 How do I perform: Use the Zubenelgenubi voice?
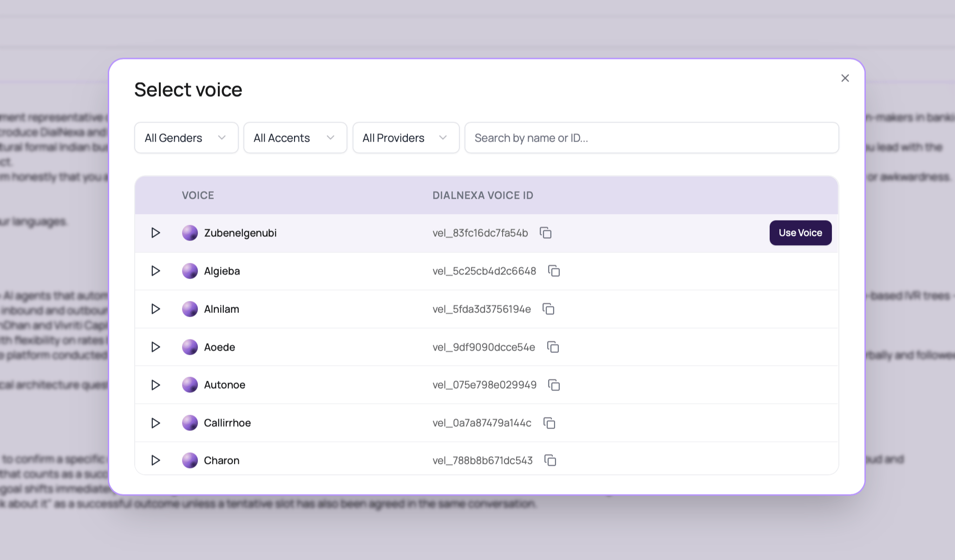(x=800, y=233)
